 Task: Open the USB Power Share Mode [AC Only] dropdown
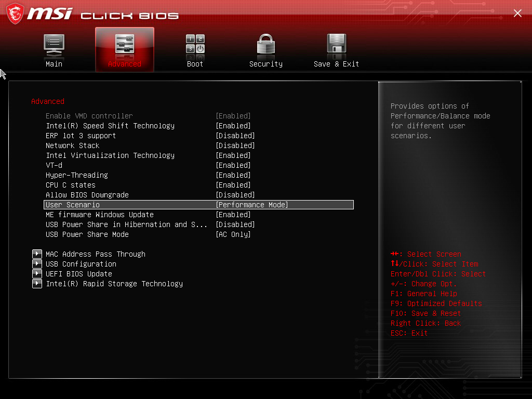[x=233, y=234]
